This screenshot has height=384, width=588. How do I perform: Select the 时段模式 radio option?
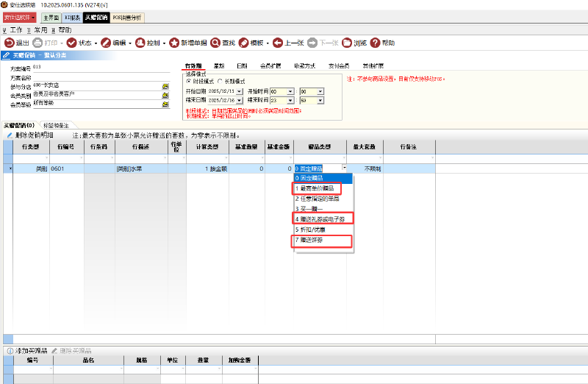[x=189, y=81]
